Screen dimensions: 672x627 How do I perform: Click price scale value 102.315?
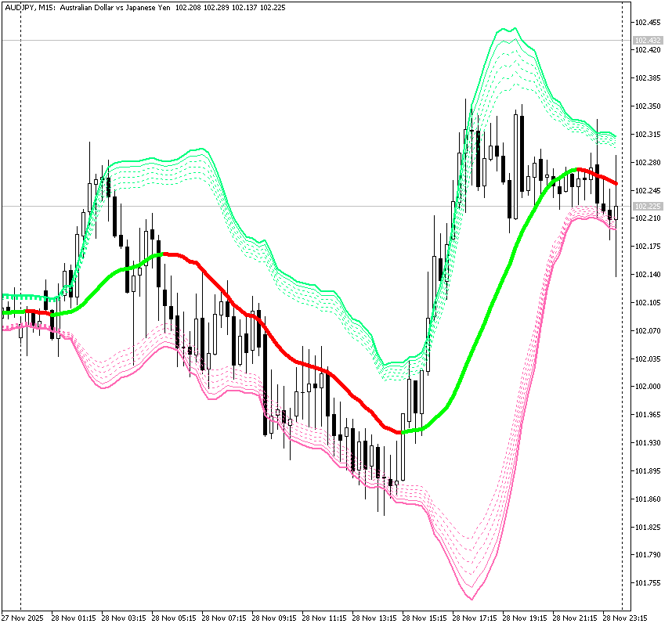pos(648,135)
